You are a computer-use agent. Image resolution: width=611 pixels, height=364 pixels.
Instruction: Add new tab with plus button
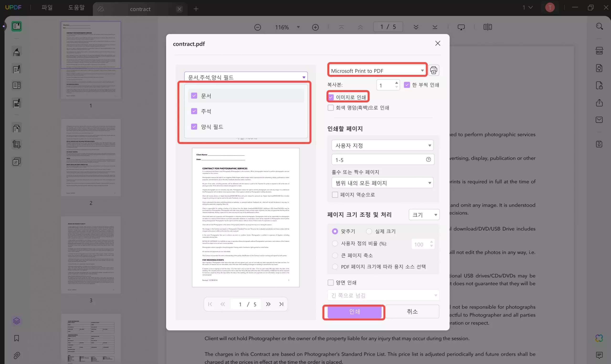[x=196, y=9]
